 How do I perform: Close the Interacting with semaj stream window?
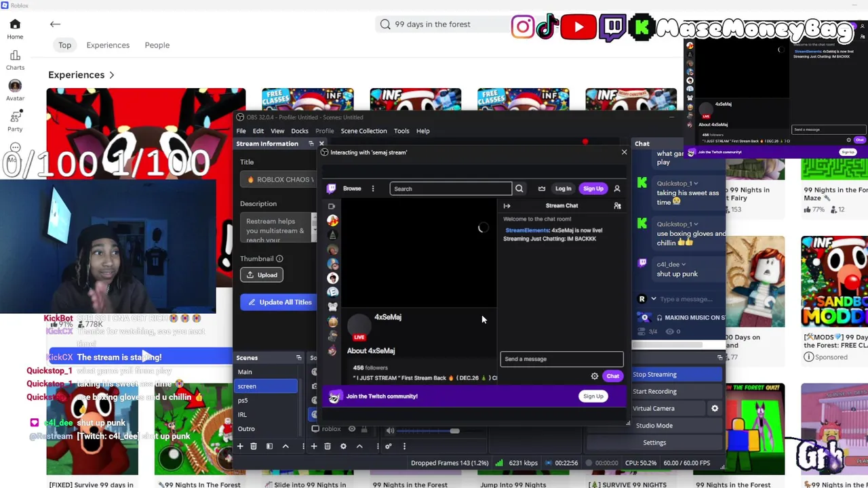[624, 152]
